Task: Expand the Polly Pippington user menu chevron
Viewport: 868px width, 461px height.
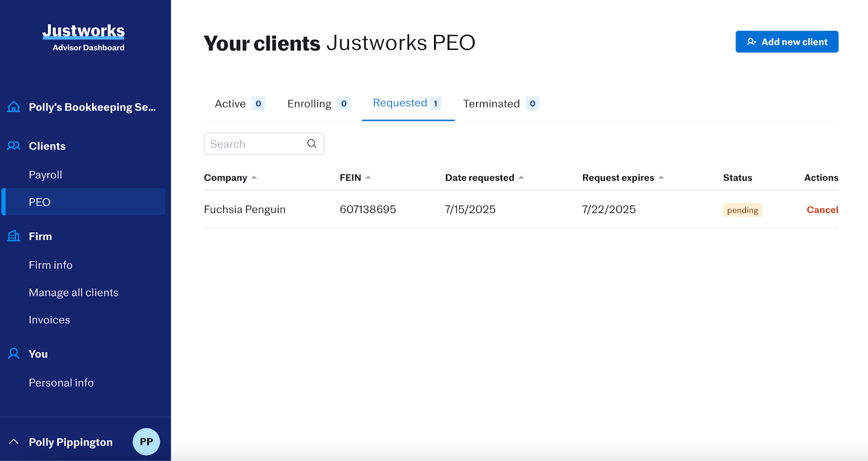Action: coord(14,441)
